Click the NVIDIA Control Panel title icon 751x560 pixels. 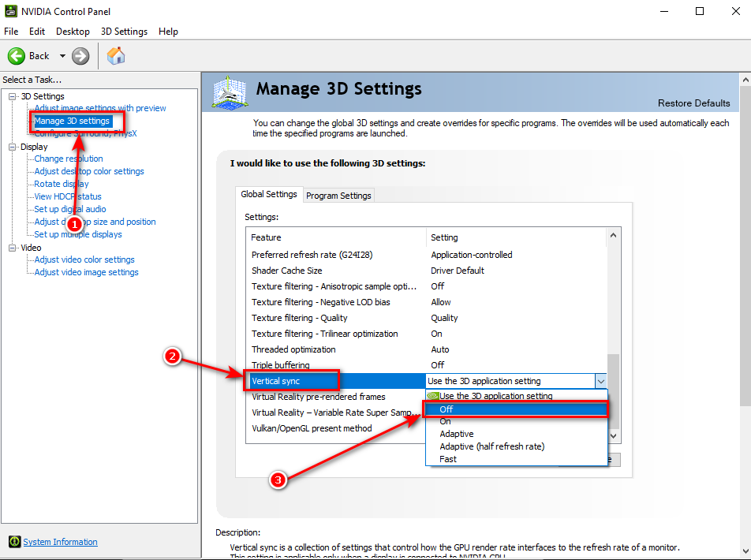(x=11, y=11)
